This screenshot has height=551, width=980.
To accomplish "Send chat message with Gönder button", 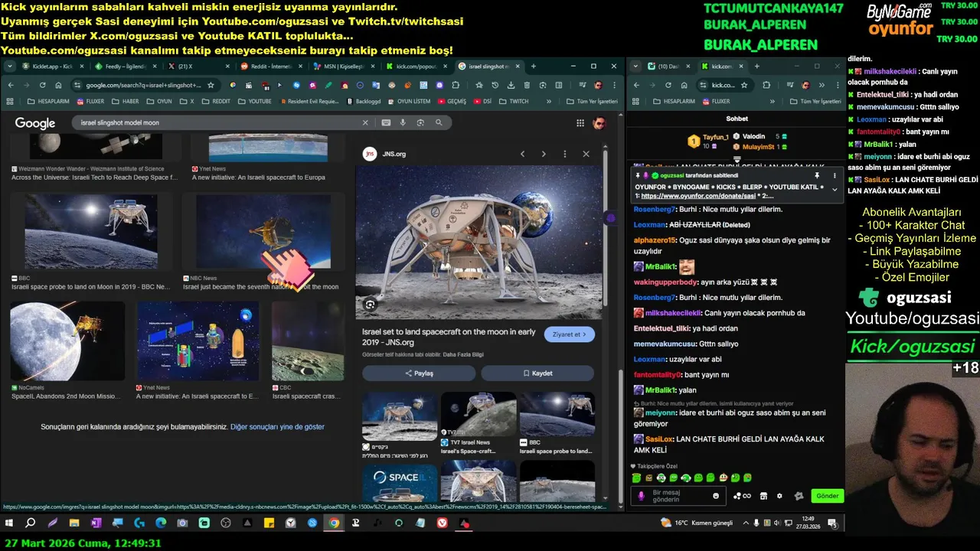I will (827, 496).
